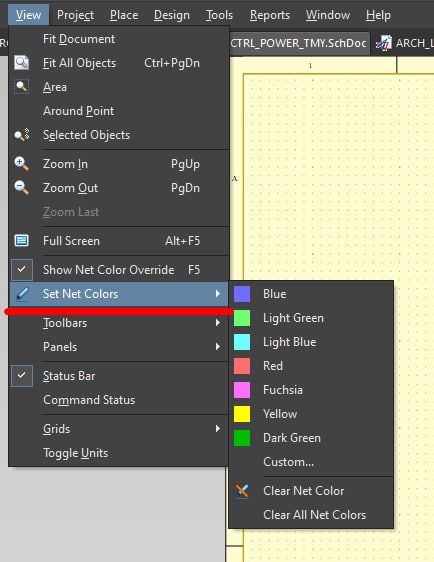Pick the Light Green color swatch

tap(242, 318)
